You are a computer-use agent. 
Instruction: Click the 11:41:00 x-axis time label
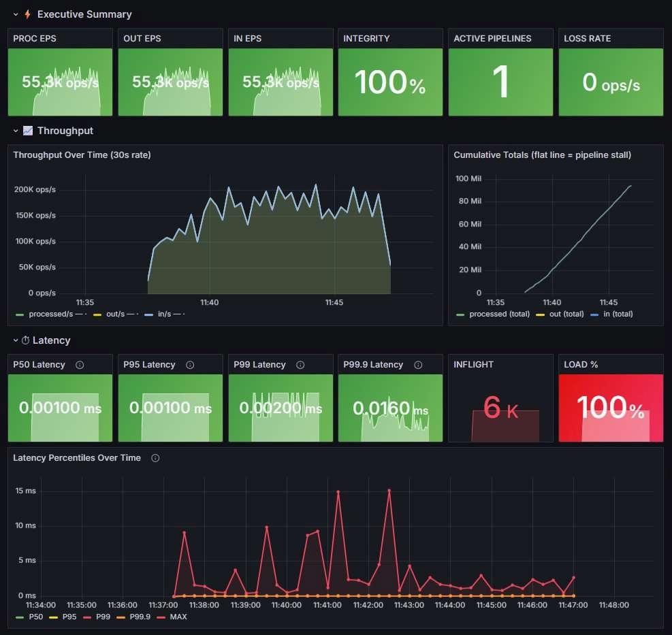327,605
